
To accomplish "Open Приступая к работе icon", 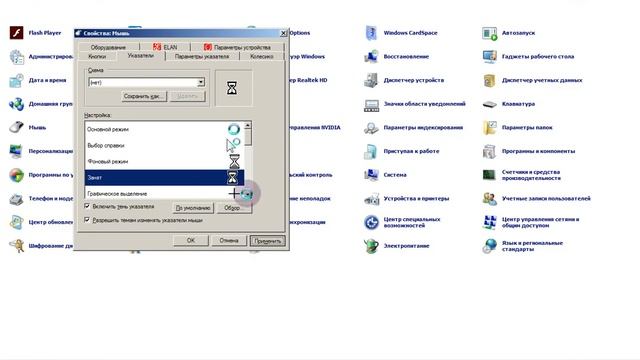I will [371, 151].
